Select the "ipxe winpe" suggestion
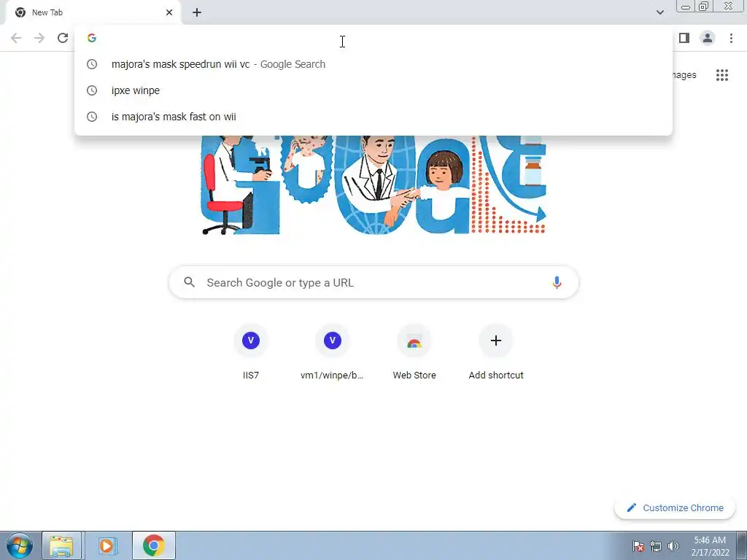 373,90
